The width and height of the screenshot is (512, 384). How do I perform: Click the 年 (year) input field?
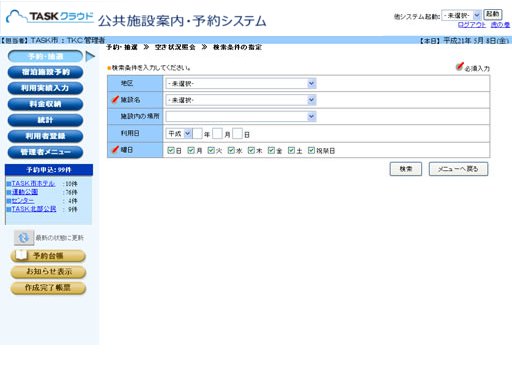pyautogui.click(x=197, y=134)
